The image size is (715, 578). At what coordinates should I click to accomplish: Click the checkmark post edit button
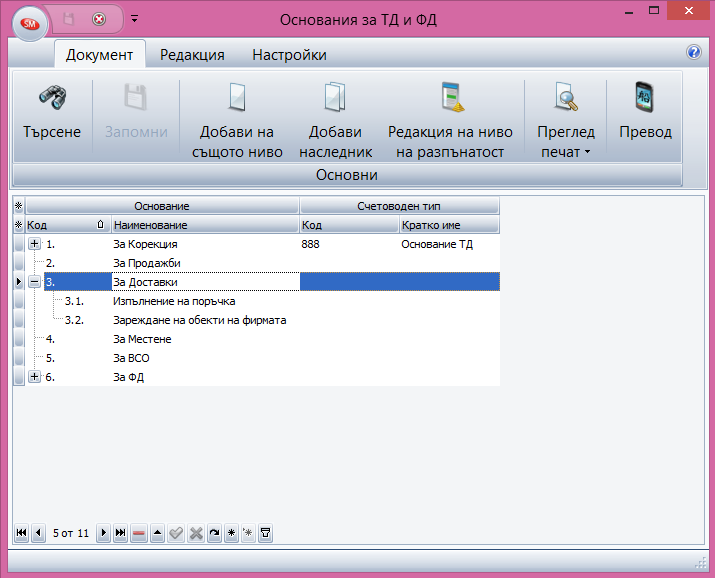(176, 533)
